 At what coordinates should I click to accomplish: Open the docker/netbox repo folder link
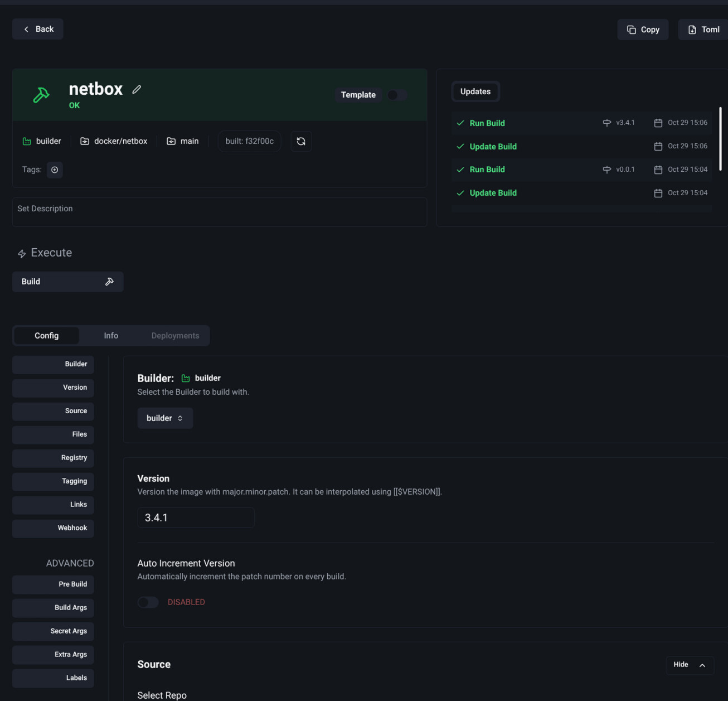coord(114,141)
